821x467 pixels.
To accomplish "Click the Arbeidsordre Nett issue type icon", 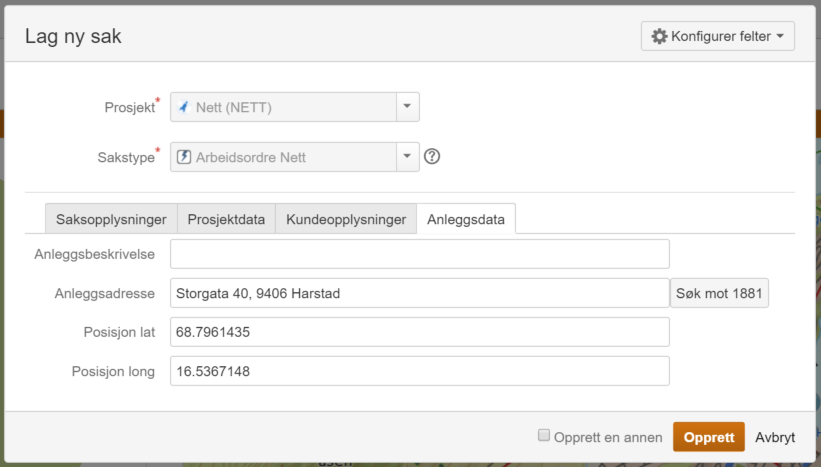I will (x=184, y=157).
